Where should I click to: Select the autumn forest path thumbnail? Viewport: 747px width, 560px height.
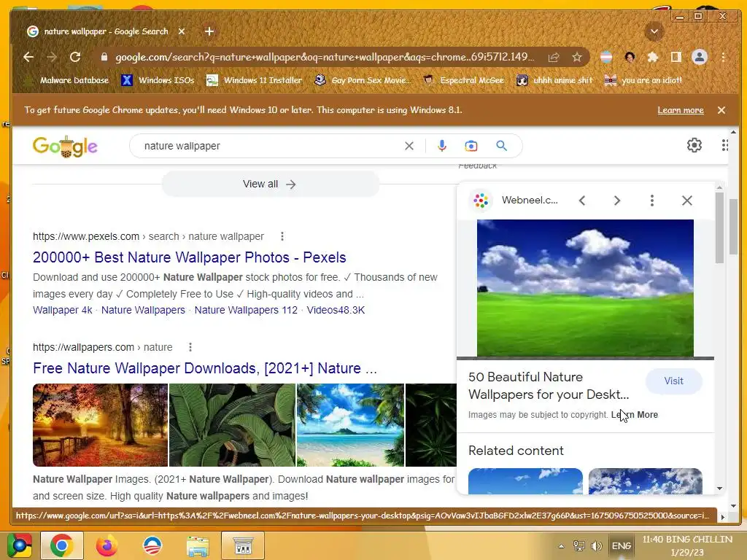click(100, 425)
